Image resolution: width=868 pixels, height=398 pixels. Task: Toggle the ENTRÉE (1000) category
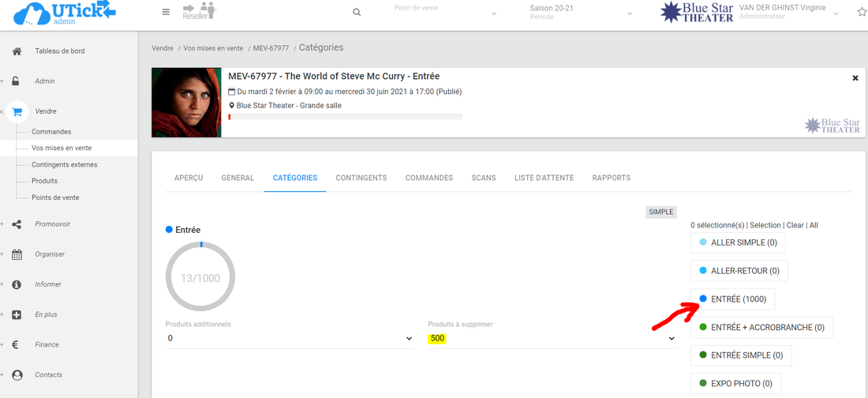click(732, 299)
